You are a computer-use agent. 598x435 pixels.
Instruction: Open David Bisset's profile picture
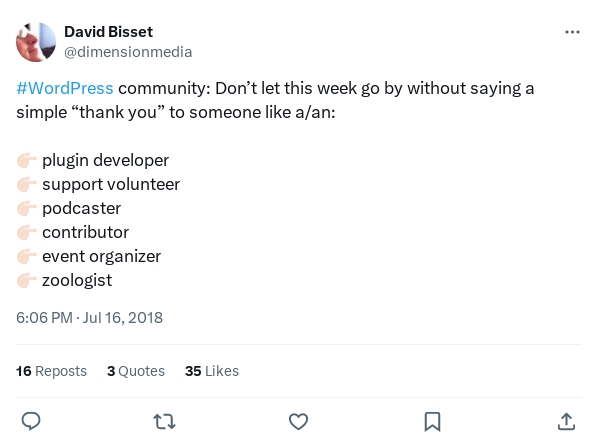click(36, 42)
